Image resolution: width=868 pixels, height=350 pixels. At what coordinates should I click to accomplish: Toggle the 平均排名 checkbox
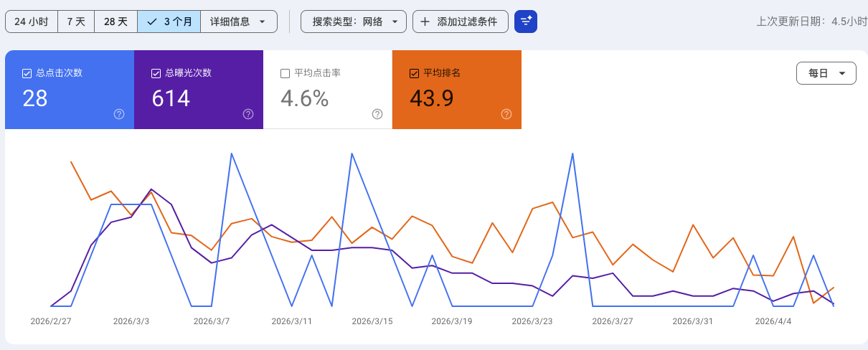[x=414, y=73]
